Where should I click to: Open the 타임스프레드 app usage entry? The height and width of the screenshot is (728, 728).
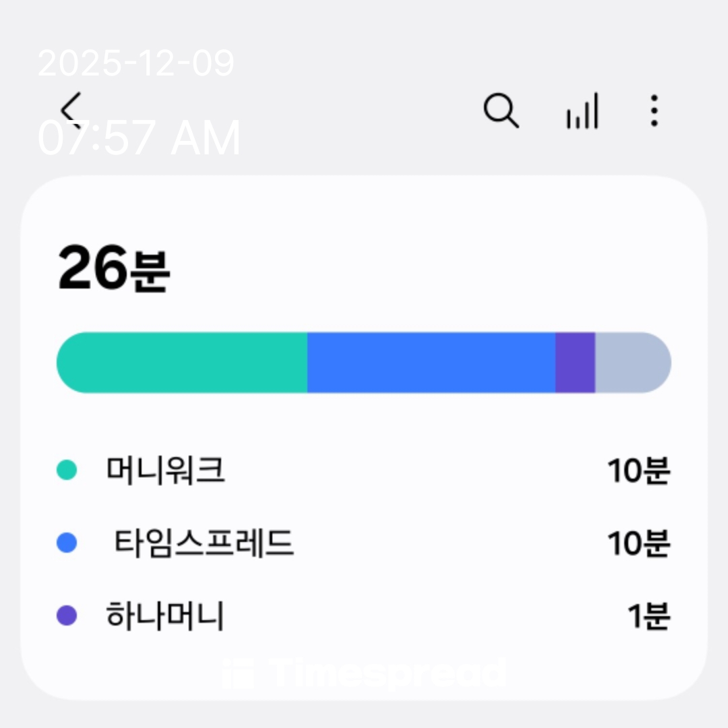pyautogui.click(x=204, y=543)
